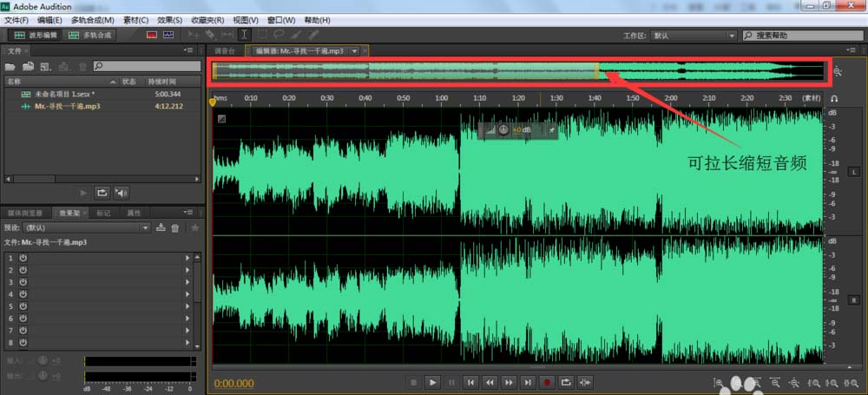Toggle power for effect slot 2
This screenshot has width=868, height=395.
coord(23,270)
